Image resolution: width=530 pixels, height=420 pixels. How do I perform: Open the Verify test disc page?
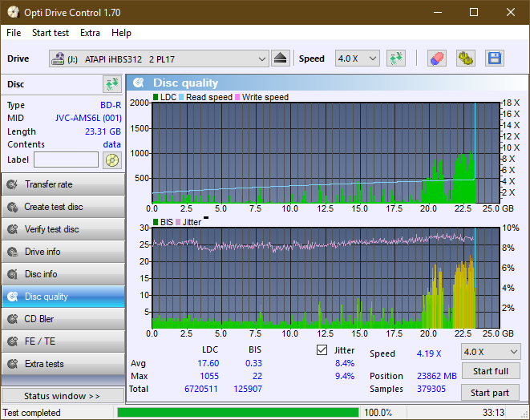pyautogui.click(x=63, y=229)
